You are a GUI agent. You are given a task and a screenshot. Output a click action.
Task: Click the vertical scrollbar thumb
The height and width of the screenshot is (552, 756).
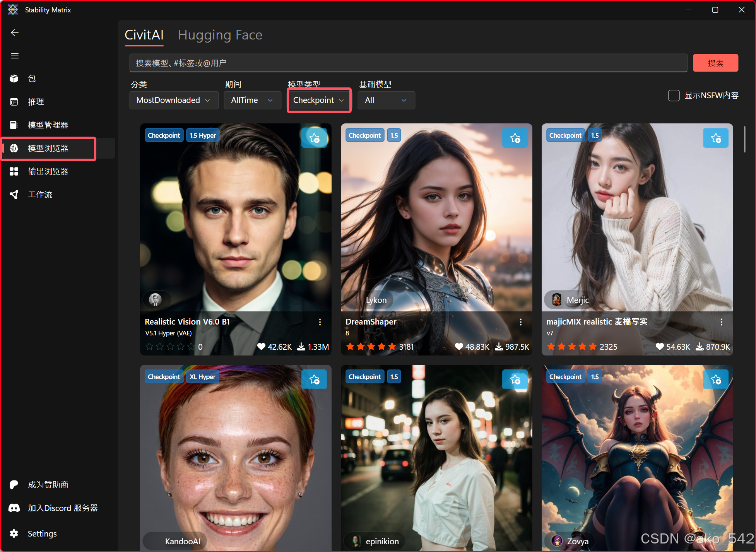pyautogui.click(x=744, y=139)
